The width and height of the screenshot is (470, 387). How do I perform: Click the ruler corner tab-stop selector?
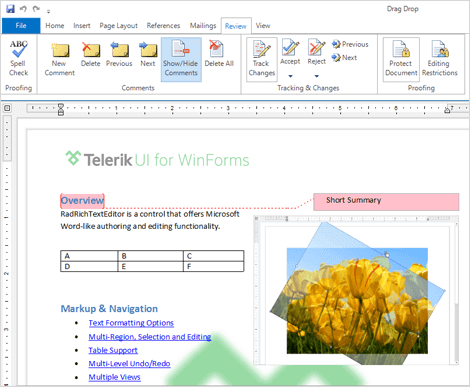point(7,108)
